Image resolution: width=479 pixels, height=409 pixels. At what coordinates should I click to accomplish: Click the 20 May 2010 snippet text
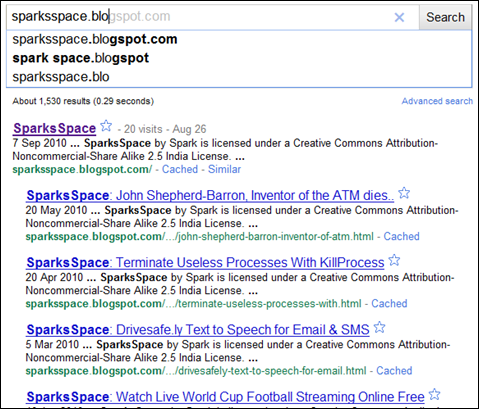242,217
